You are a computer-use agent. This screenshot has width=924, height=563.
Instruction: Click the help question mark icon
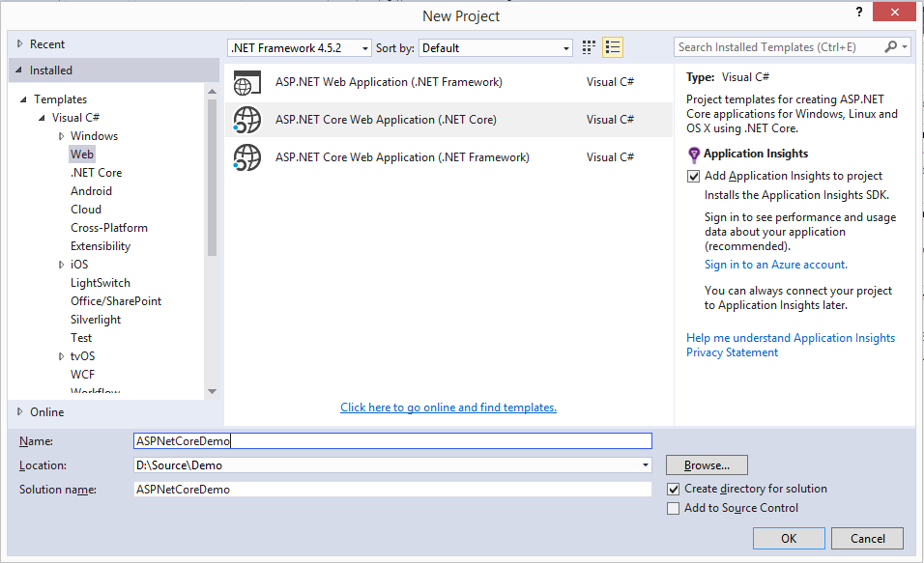857,11
